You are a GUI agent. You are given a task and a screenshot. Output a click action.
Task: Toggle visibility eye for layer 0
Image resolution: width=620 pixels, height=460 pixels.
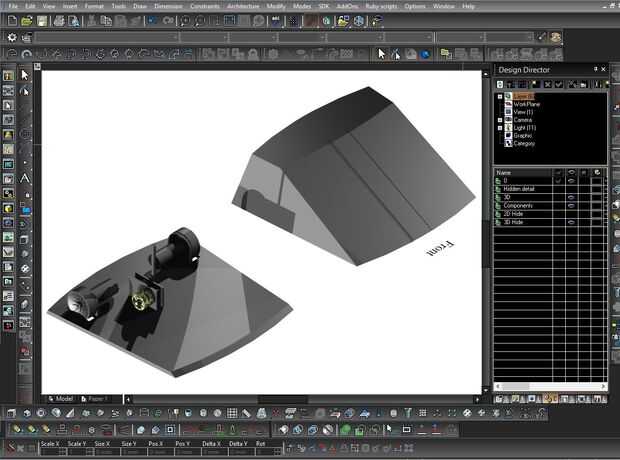(x=571, y=181)
